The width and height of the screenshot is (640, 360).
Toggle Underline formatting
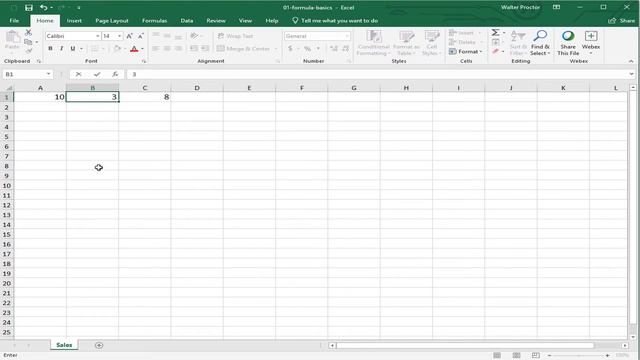pyautogui.click(x=73, y=49)
